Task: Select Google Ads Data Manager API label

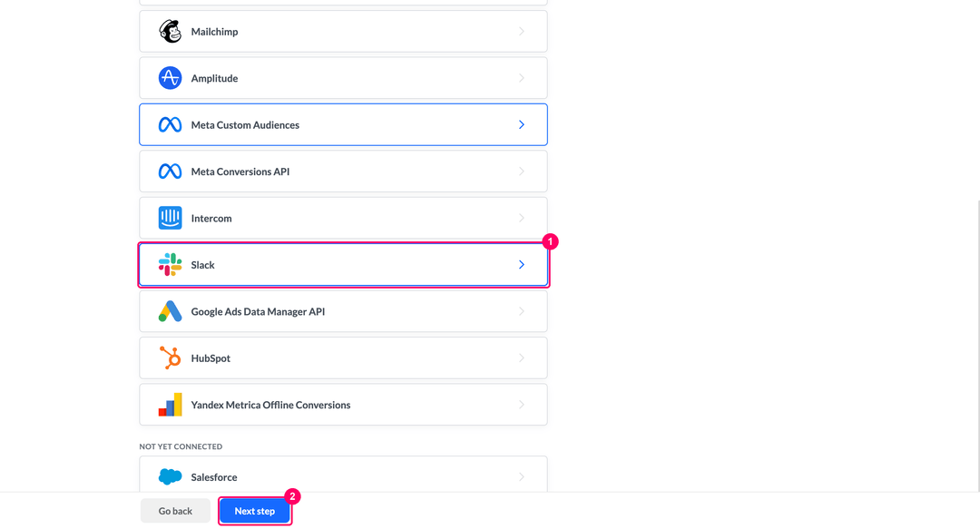Action: 258,311
